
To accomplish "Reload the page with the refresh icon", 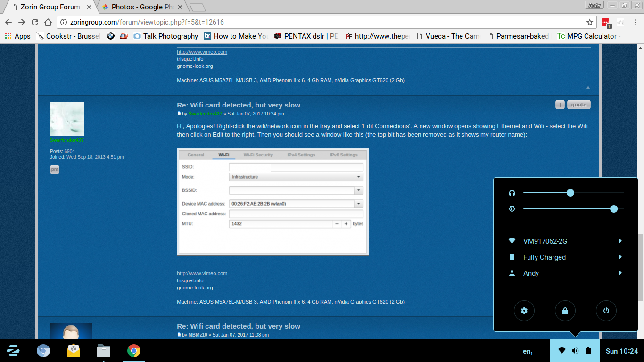I will [x=35, y=22].
